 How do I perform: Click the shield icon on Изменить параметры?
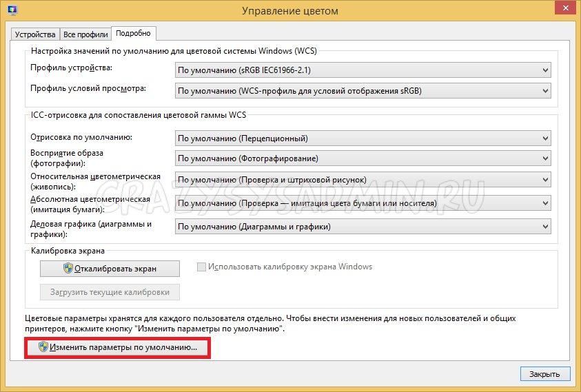pyautogui.click(x=43, y=347)
